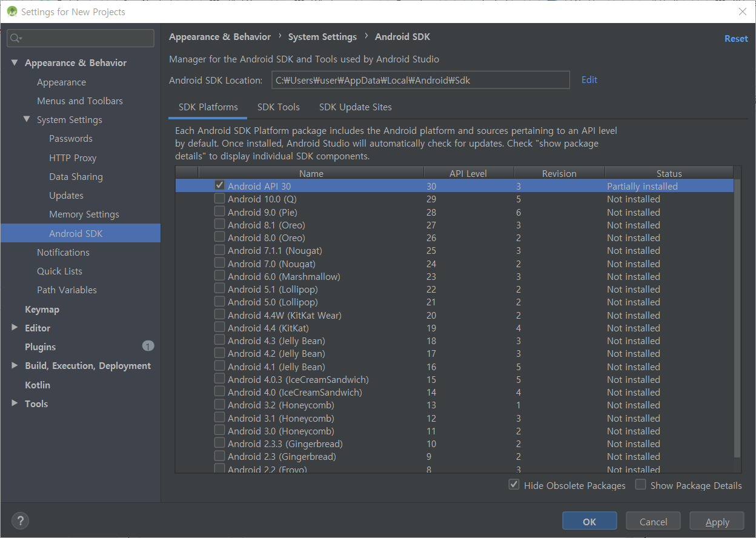Click the Plugins update badge showing 1
This screenshot has height=538, width=756.
coord(148,346)
